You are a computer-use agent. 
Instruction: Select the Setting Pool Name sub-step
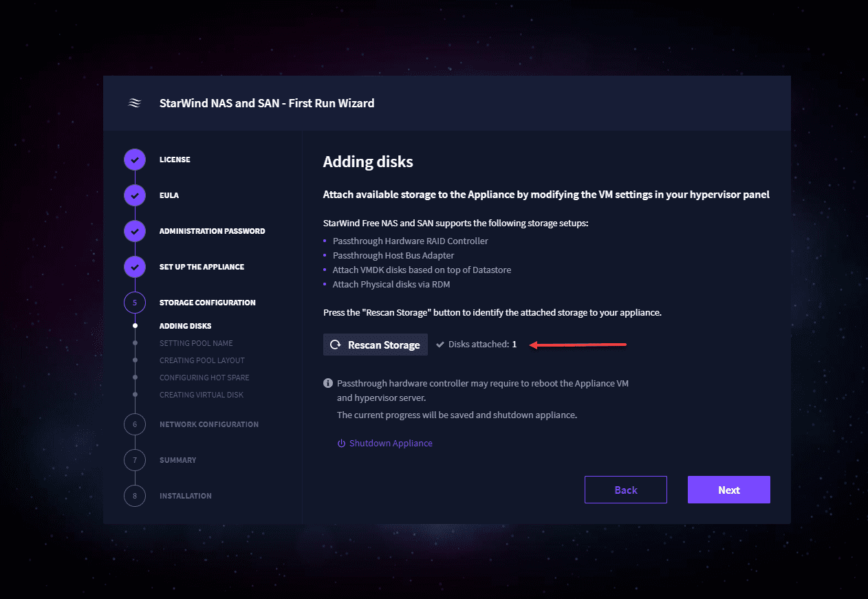point(196,343)
